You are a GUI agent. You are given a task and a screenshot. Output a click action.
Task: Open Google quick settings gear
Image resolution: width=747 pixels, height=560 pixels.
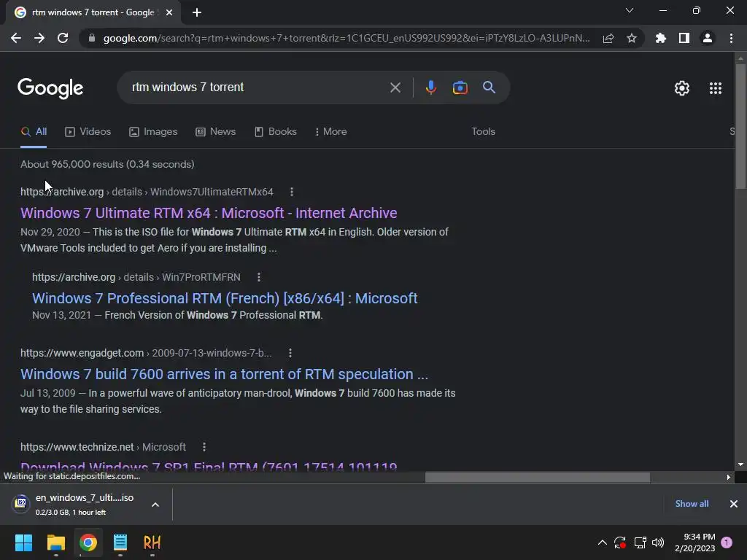coord(682,88)
